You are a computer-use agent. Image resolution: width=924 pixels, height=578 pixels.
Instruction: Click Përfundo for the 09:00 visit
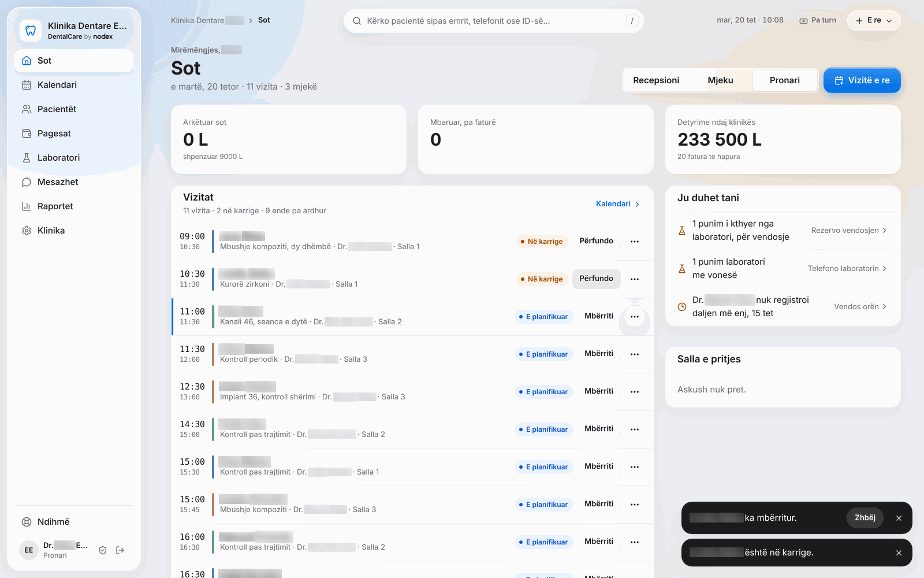pyautogui.click(x=597, y=241)
